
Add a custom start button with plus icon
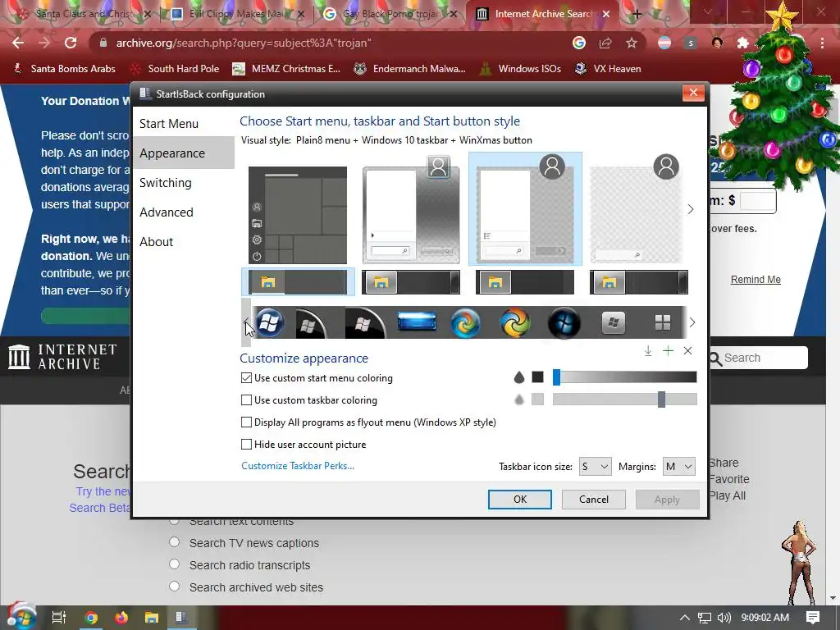(668, 351)
